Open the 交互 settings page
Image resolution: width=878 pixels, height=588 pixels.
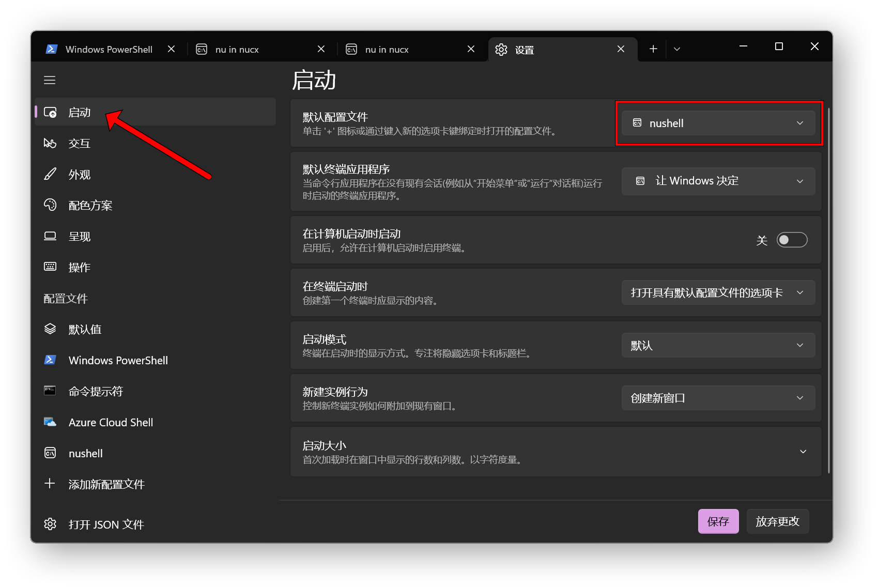click(155, 143)
